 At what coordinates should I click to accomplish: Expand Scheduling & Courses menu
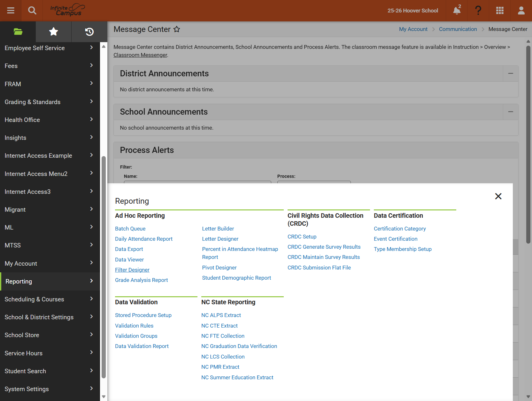pyautogui.click(x=50, y=299)
